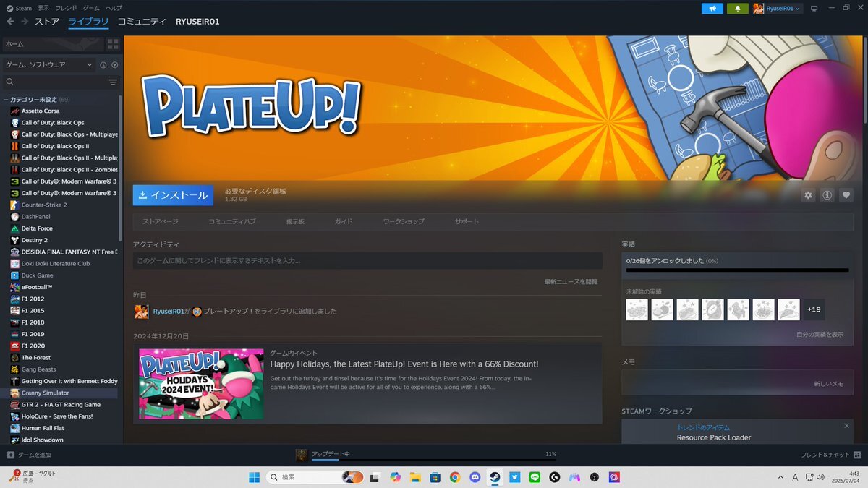868x488 pixels.
Task: Click ホーム library home button
Action: click(53, 44)
